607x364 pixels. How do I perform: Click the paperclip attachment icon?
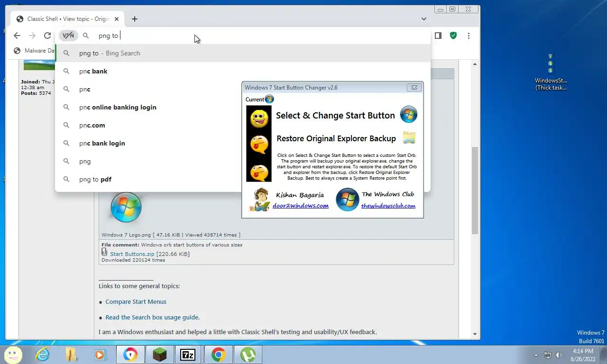(x=104, y=252)
